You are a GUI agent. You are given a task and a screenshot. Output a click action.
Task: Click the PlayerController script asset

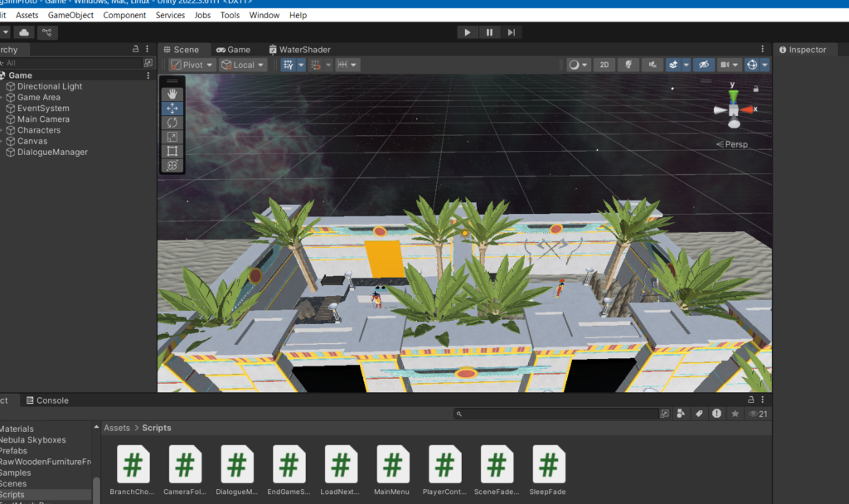445,470
